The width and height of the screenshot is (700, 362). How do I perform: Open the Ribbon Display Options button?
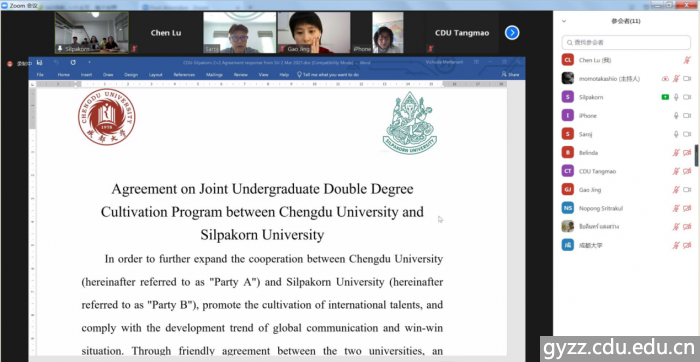click(476, 62)
